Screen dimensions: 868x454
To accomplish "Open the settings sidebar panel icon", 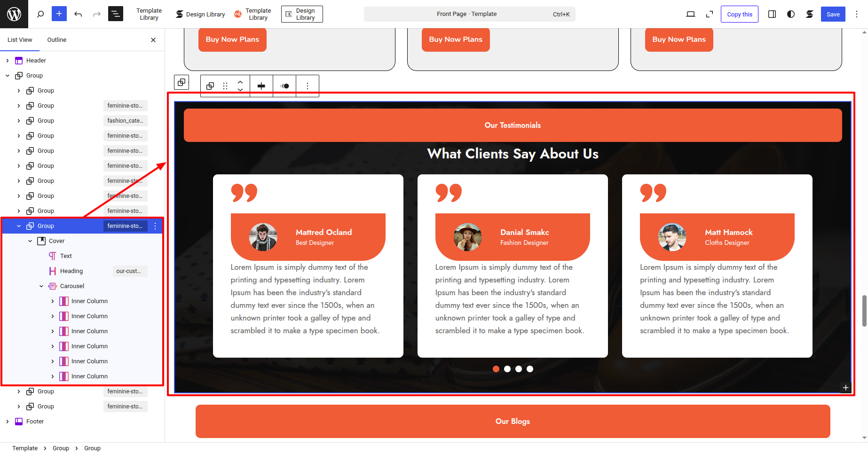I will 772,14.
